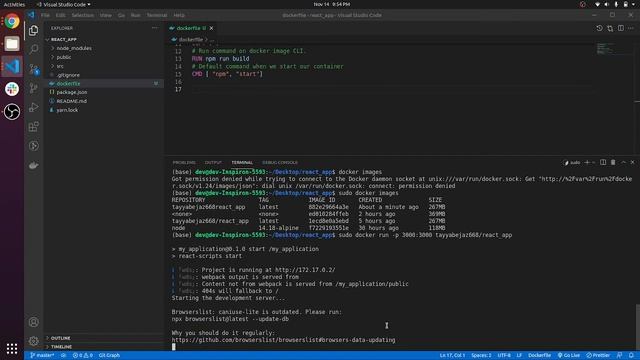Click the master branch in the status bar
This screenshot has width=640, height=360.
tap(42, 356)
